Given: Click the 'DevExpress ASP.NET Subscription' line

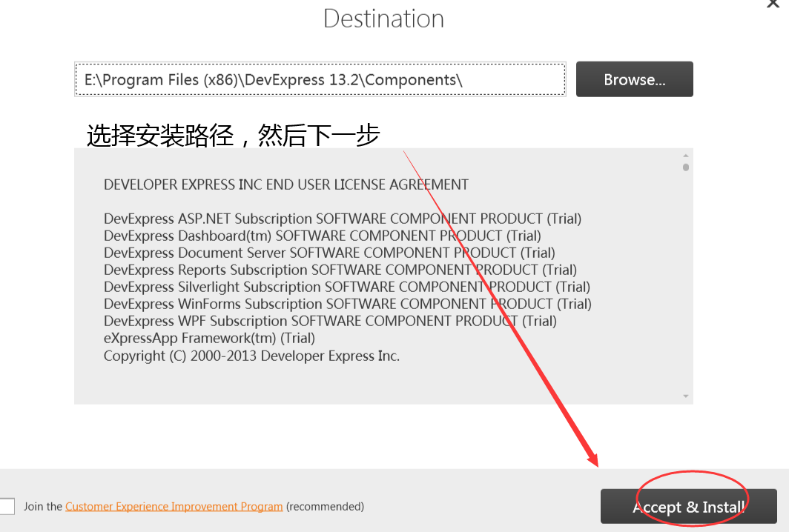Looking at the screenshot, I should (x=343, y=219).
